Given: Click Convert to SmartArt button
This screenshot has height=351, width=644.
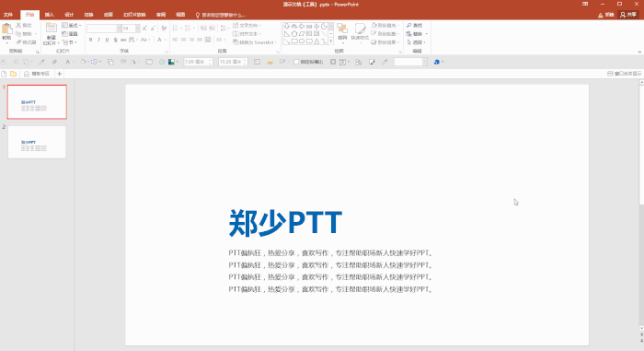Looking at the screenshot, I should point(255,42).
